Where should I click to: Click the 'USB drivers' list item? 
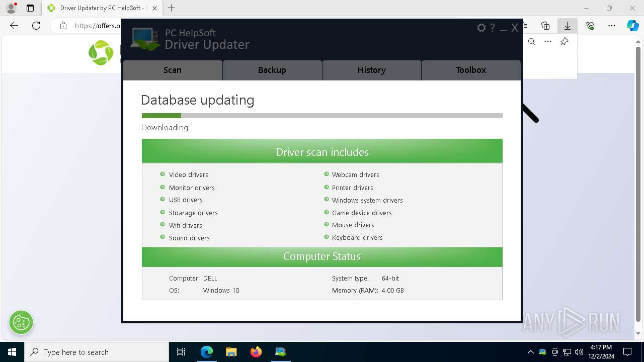[x=186, y=200]
